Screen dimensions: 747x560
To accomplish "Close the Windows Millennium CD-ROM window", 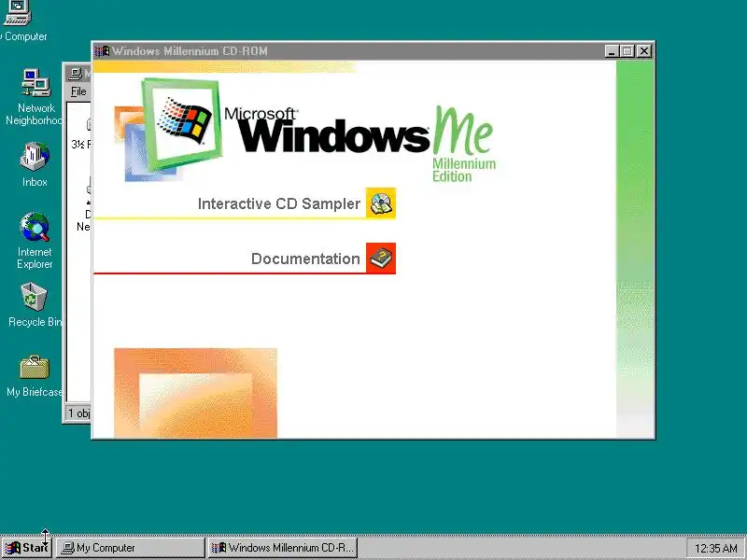I will coord(644,51).
